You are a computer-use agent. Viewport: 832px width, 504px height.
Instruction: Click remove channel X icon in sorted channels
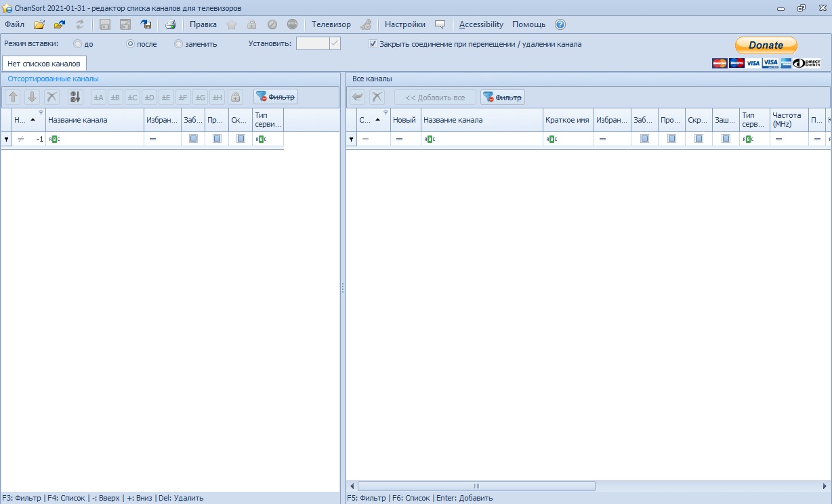coord(51,98)
